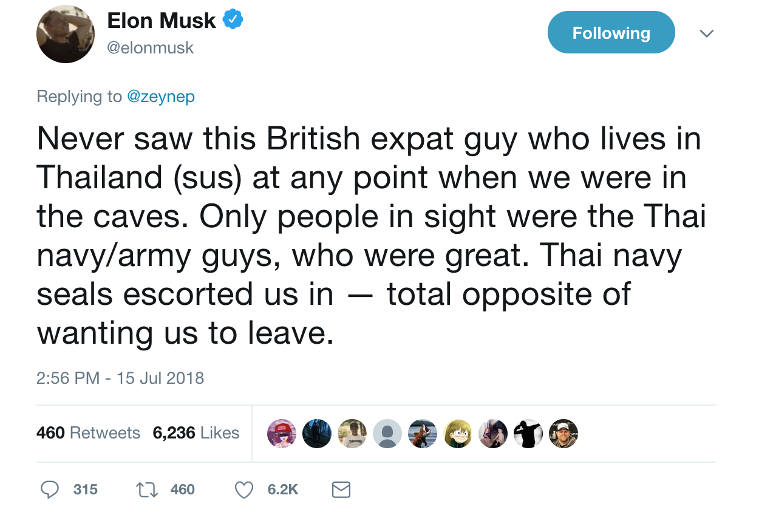This screenshot has height=532, width=759.
Task: Open the liker avatar with white cap man
Action: click(x=563, y=434)
